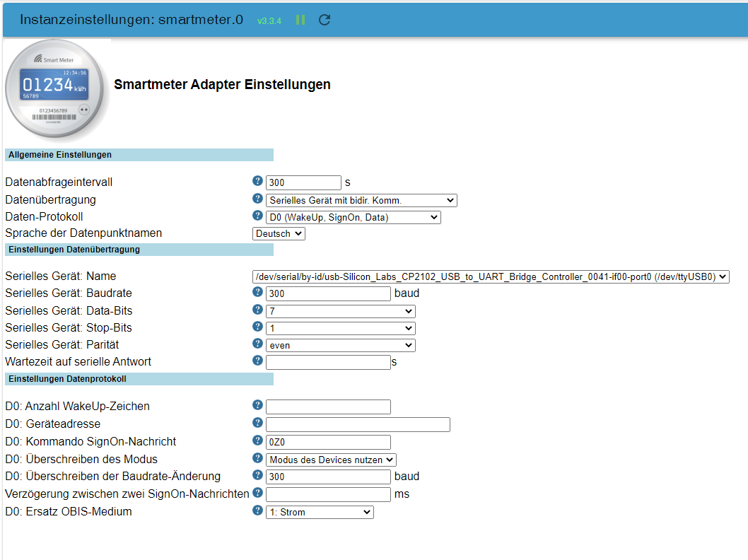This screenshot has width=748, height=560.
Task: Click the Smartmeter Adapter Einstellungen heading
Action: click(x=222, y=84)
